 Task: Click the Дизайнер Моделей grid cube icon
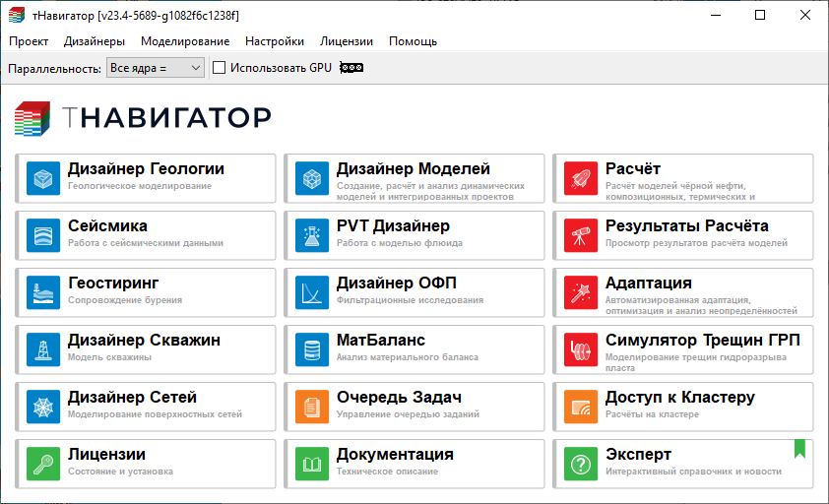tap(312, 178)
